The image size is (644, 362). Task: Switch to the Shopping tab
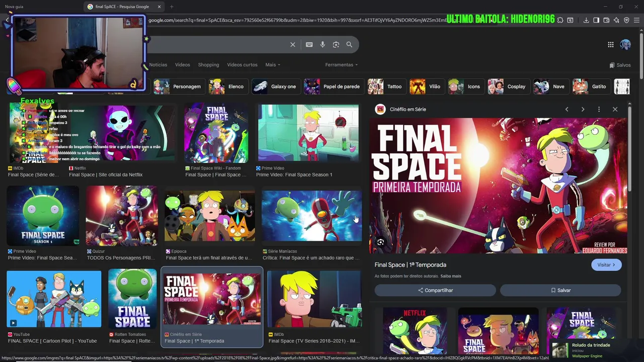pos(208,65)
